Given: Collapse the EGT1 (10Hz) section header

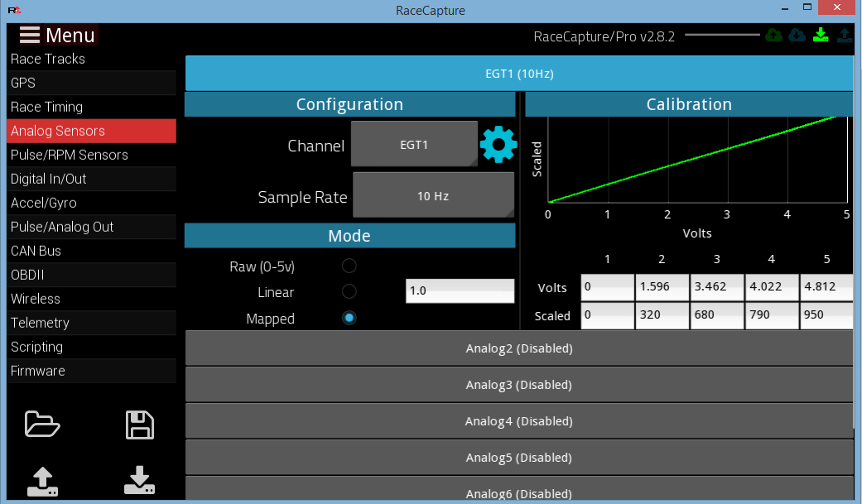Looking at the screenshot, I should tap(519, 73).
